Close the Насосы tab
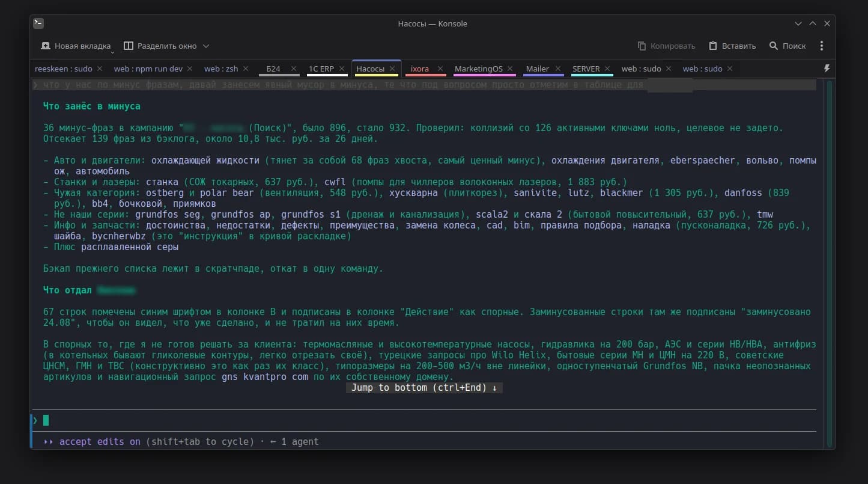 393,69
